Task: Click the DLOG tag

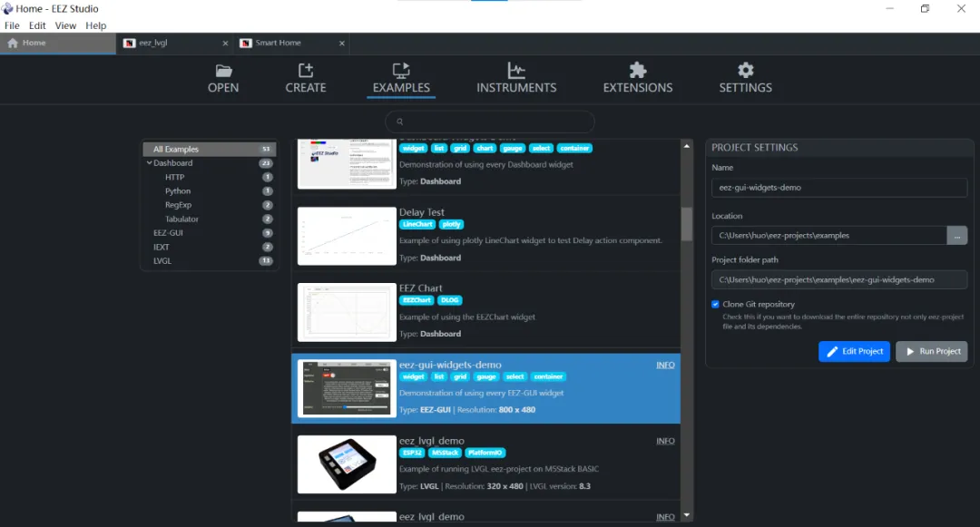Action: point(449,300)
